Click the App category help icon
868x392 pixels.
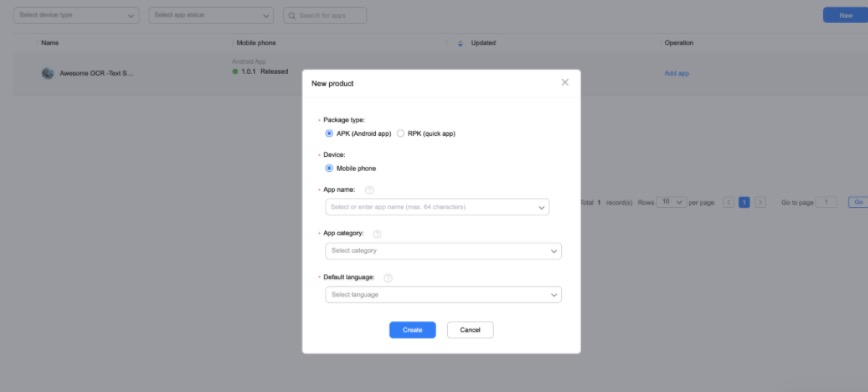(377, 234)
